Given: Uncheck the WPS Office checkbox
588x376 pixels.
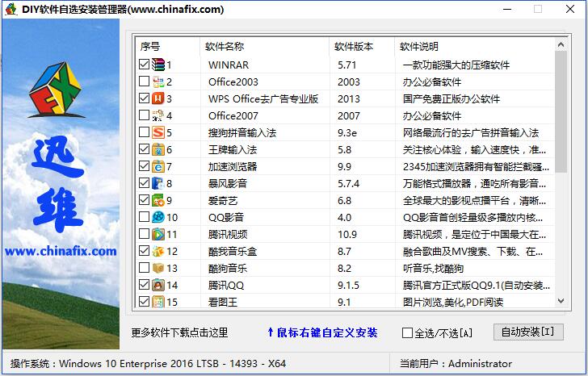Looking at the screenshot, I should (x=144, y=98).
